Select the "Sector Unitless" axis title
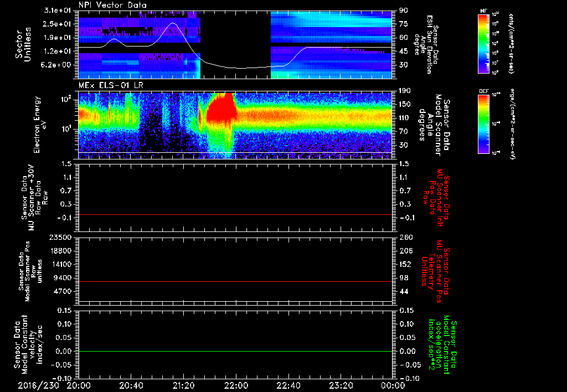This screenshot has height=392, width=567. [x=23, y=44]
